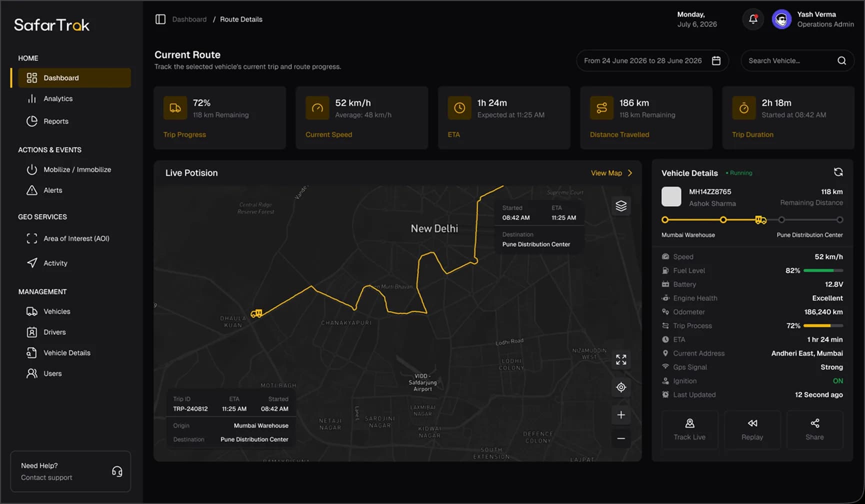The width and height of the screenshot is (865, 504).
Task: Click the Share button
Action: tap(814, 430)
